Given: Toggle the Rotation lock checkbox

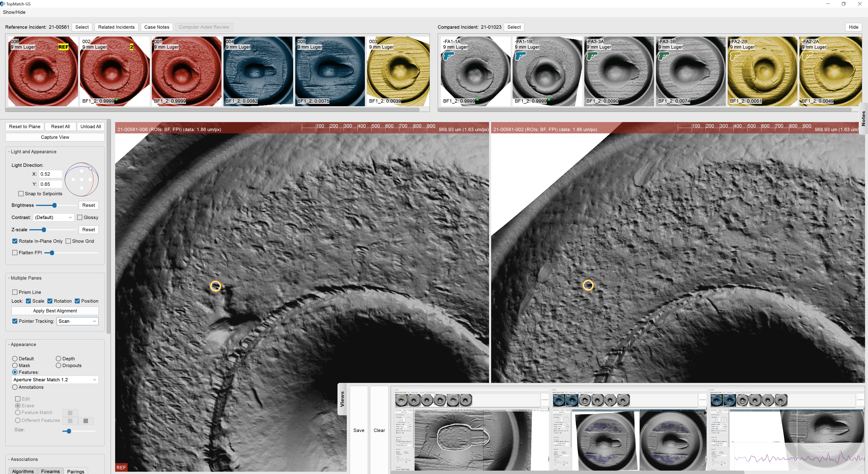Looking at the screenshot, I should coord(50,301).
